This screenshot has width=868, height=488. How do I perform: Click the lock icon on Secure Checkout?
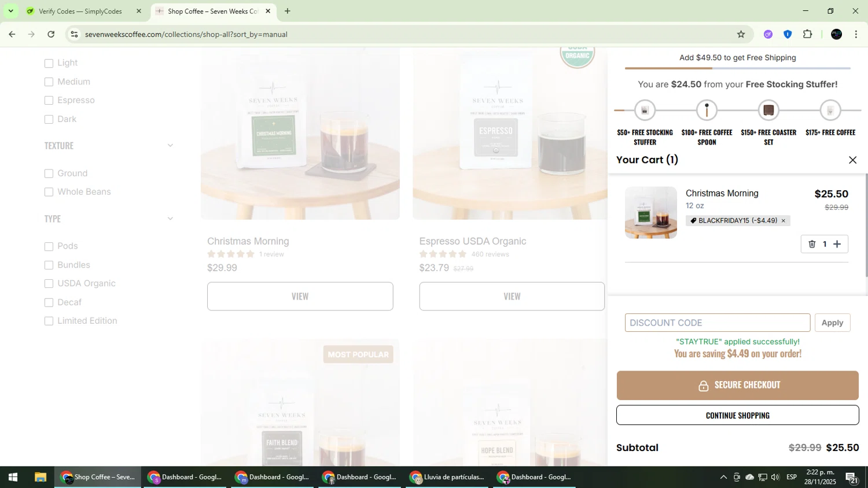tap(703, 386)
